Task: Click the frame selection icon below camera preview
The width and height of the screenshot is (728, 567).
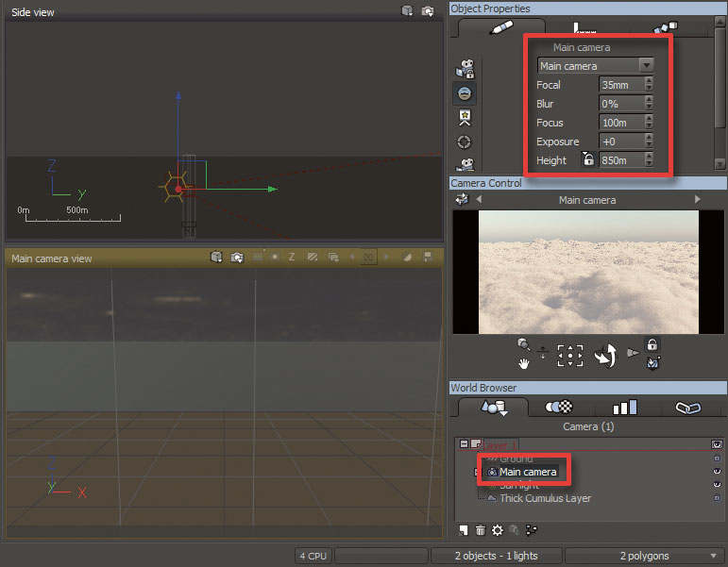Action: [570, 356]
